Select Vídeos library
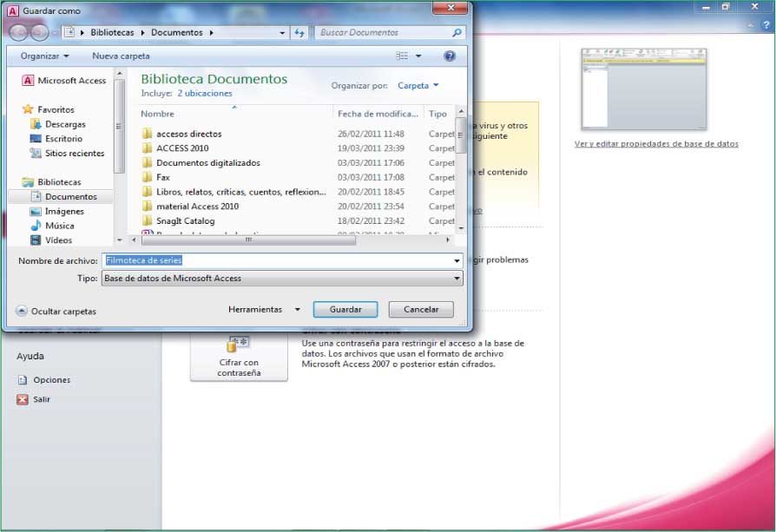Image resolution: width=776 pixels, height=532 pixels. click(51, 240)
